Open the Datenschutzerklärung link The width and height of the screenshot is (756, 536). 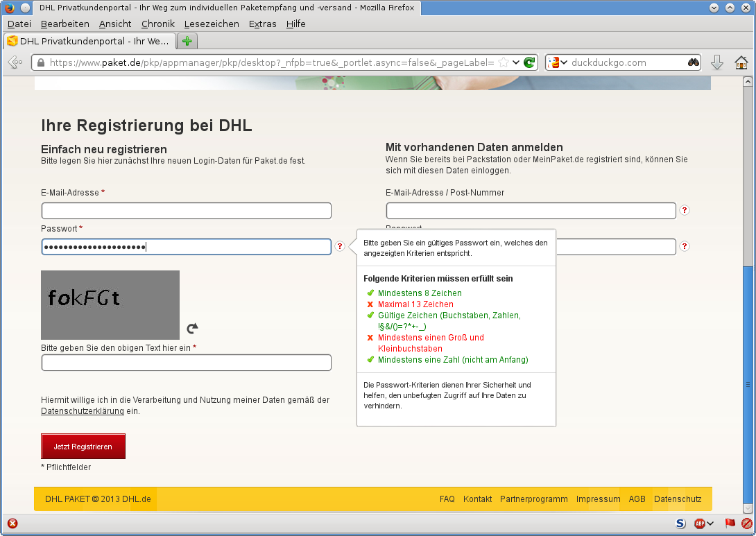point(83,411)
